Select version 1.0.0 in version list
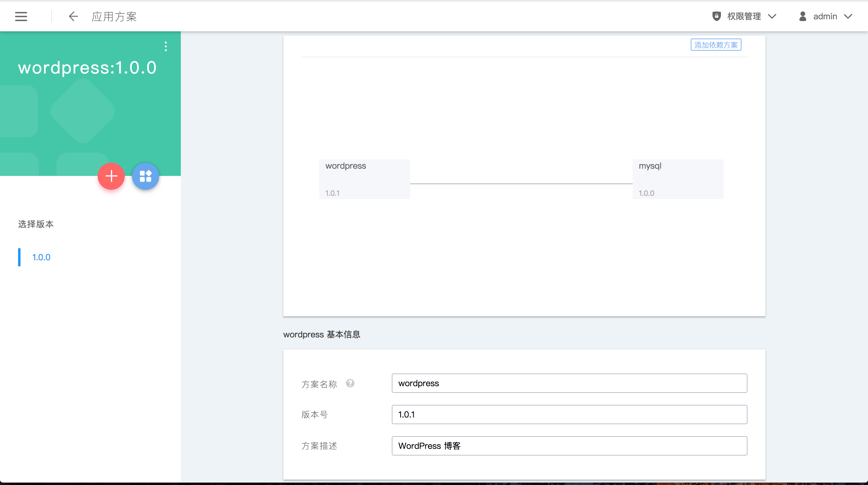This screenshot has width=868, height=485. 41,257
